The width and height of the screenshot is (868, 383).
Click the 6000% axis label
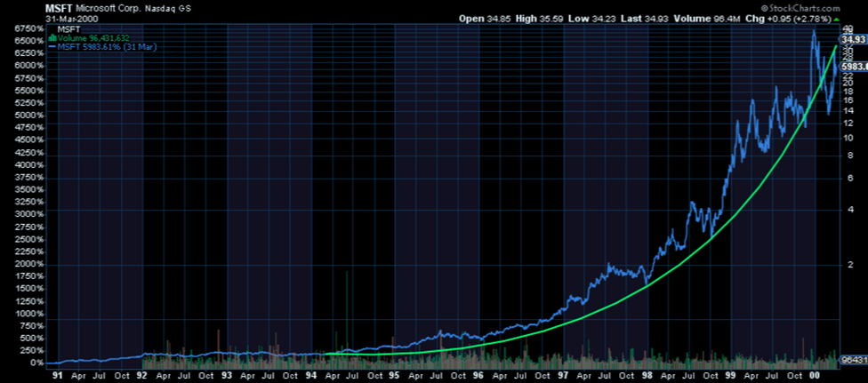(29, 66)
